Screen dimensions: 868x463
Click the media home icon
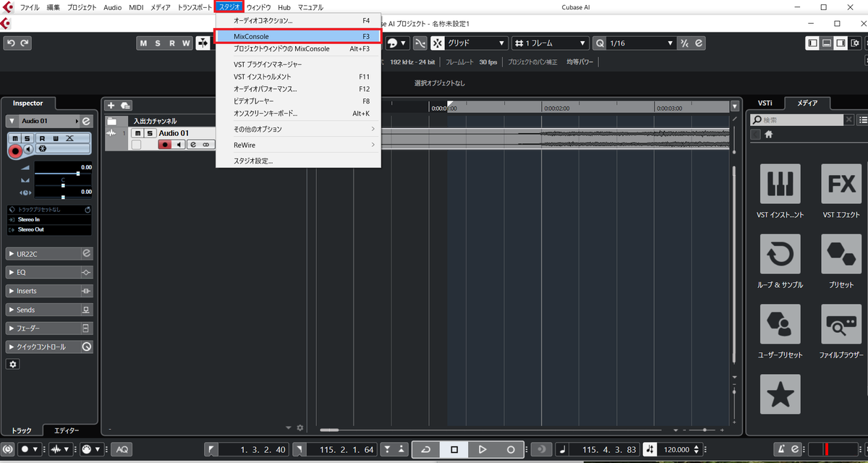pyautogui.click(x=769, y=135)
